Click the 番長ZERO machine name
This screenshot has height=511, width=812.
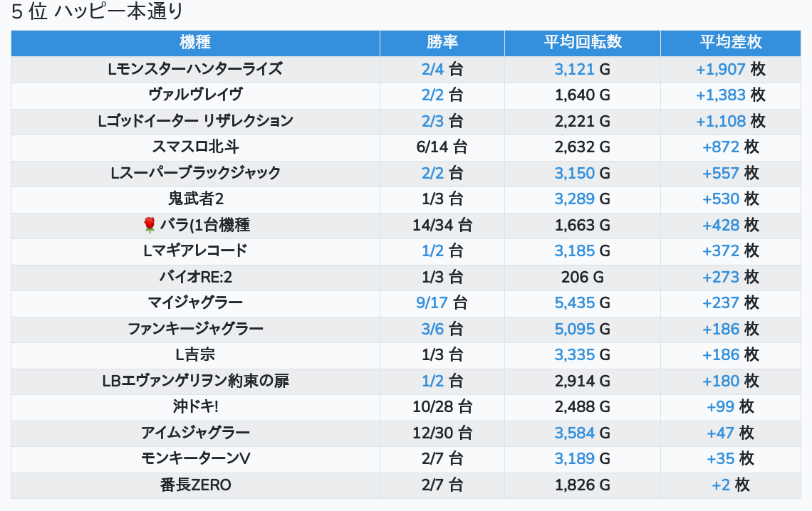click(195, 485)
